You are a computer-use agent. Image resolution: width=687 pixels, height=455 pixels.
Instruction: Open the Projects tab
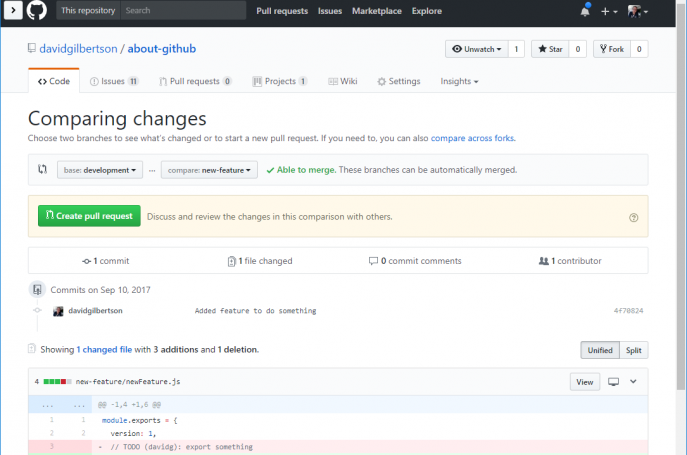click(280, 81)
